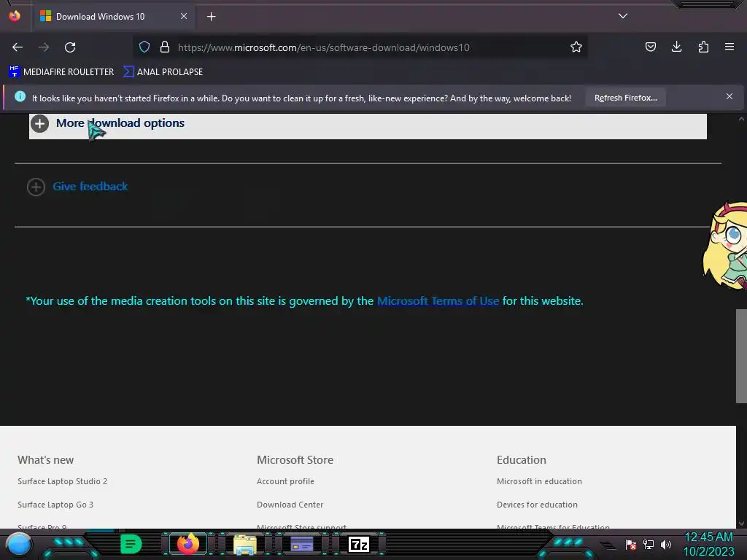Click the Refresh Firefox button
Screen dimensions: 747x560
pos(625,98)
